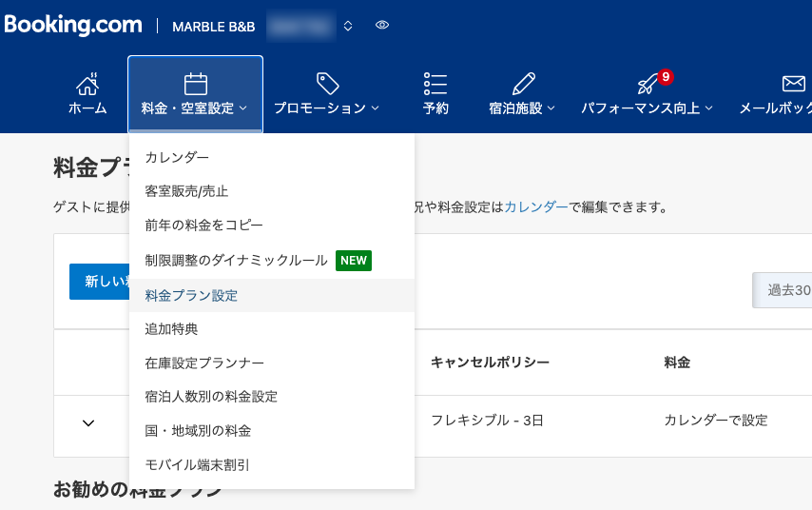Click the プロモーション tag icon

click(x=327, y=84)
